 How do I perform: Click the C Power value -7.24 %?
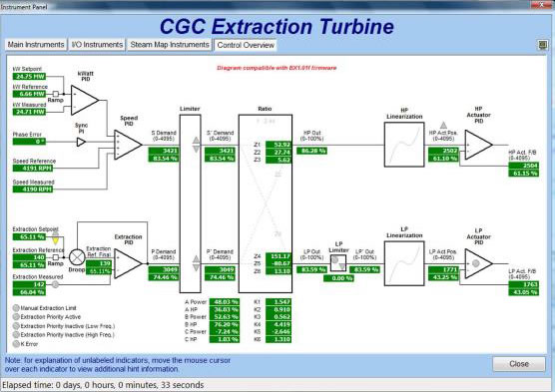225,331
